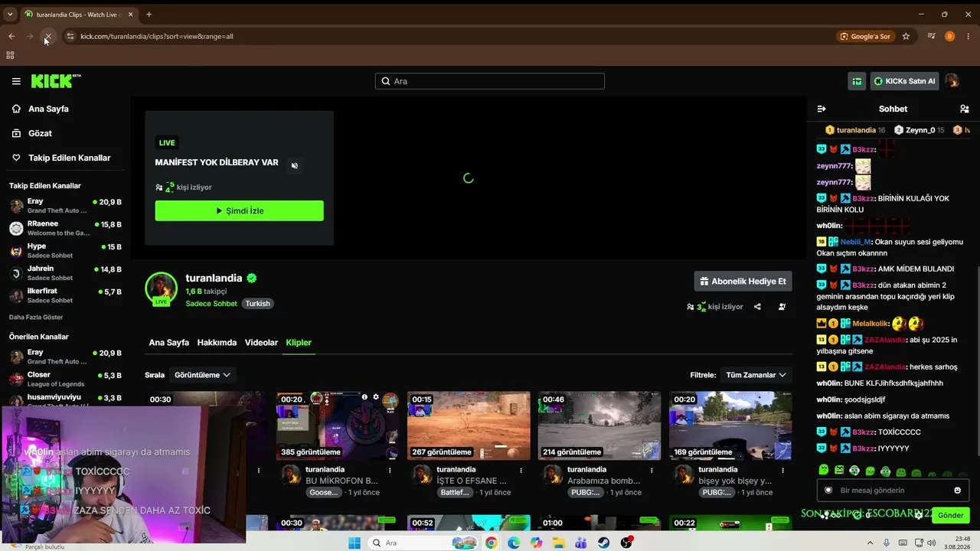The width and height of the screenshot is (980, 551).
Task: Open options for İŞTE O EFSANE clip
Action: click(521, 470)
